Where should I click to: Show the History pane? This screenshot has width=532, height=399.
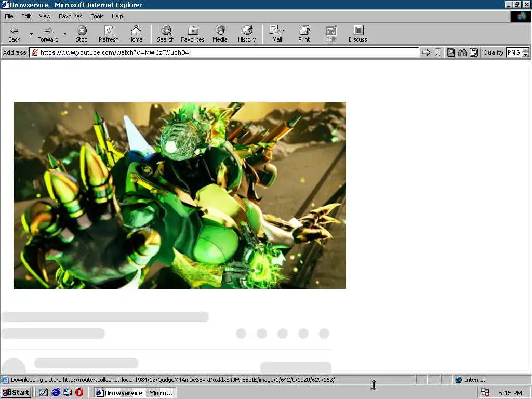coord(247,34)
